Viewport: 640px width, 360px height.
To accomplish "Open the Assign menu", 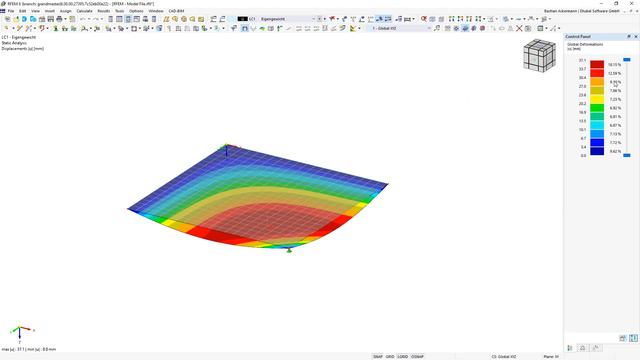I will [65, 11].
